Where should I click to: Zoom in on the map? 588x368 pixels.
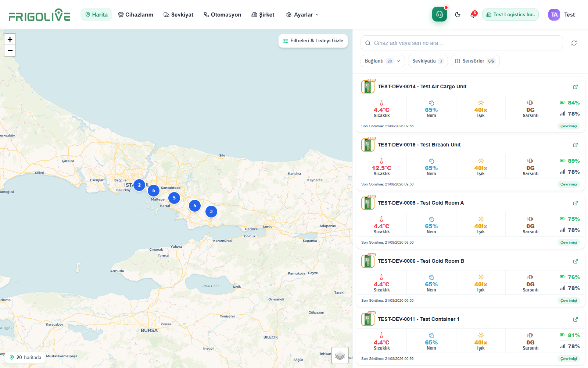pyautogui.click(x=10, y=39)
